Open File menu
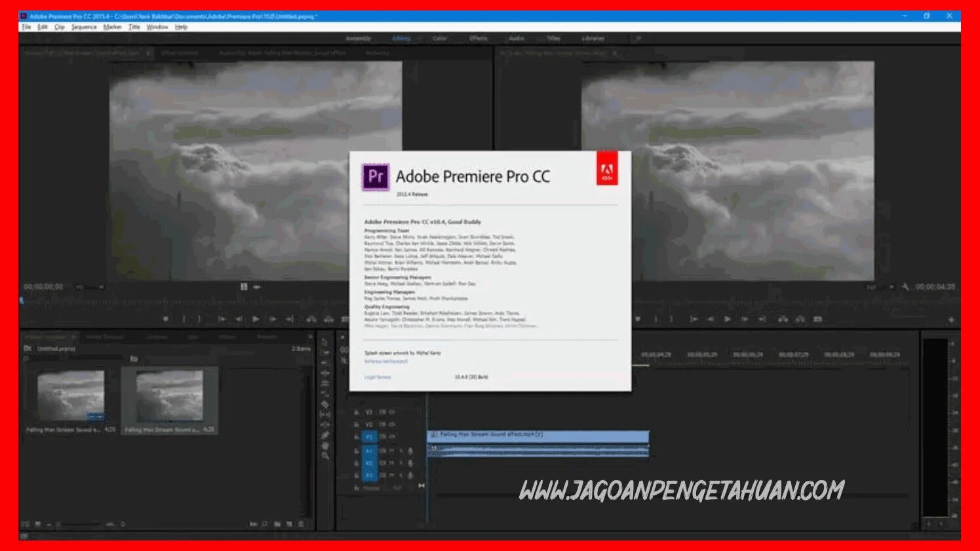Image resolution: width=980 pixels, height=551 pixels. 26,27
